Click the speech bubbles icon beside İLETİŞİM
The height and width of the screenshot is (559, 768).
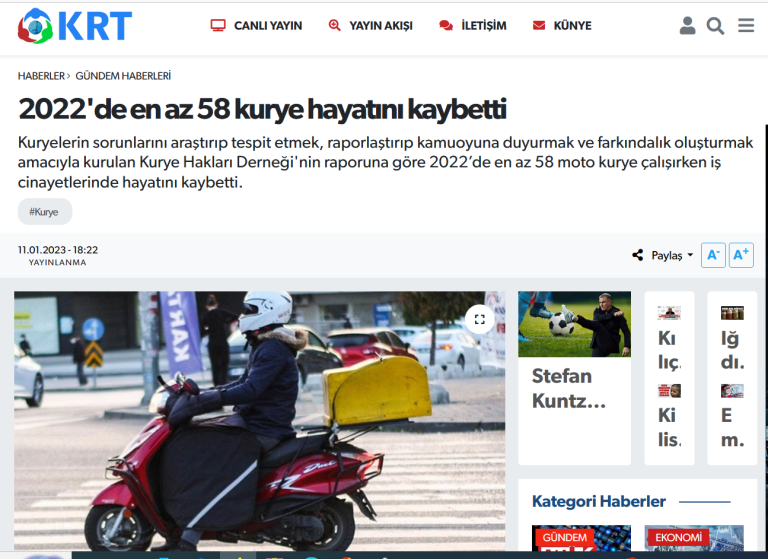pyautogui.click(x=446, y=25)
